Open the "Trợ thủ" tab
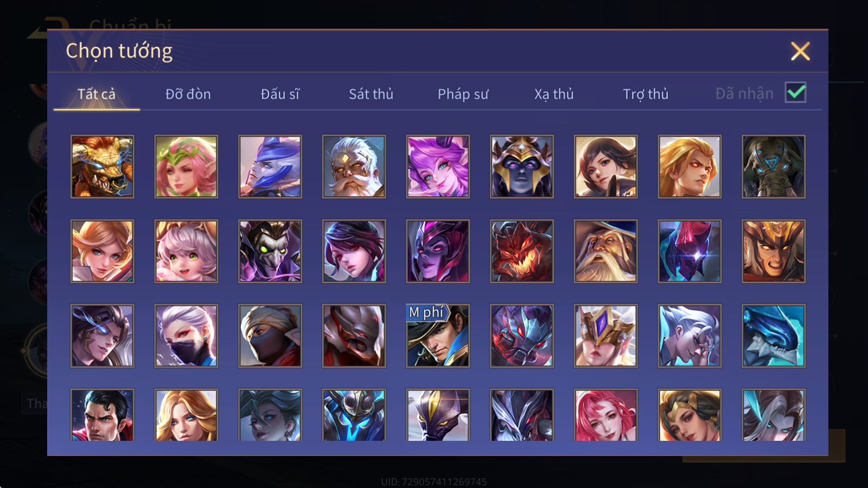This screenshot has width=868, height=488. click(x=646, y=94)
